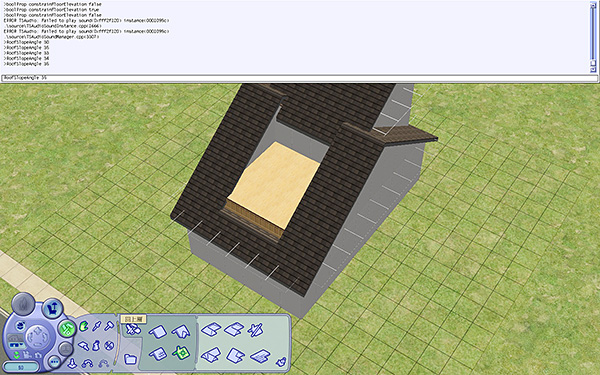The width and height of the screenshot is (600, 375).
Task: Pick first roof piece in bottom row
Action: [211, 355]
